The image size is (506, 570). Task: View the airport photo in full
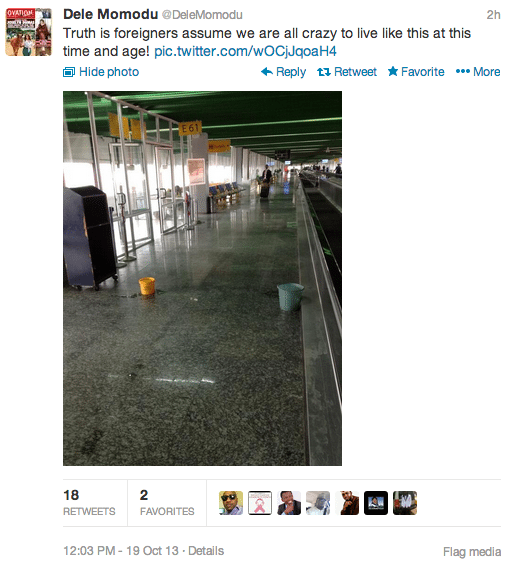click(202, 278)
